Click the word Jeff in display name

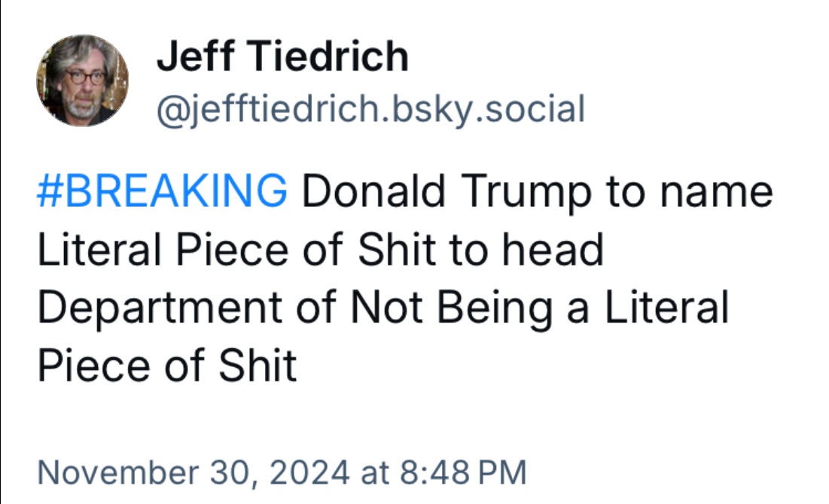pos(195,56)
